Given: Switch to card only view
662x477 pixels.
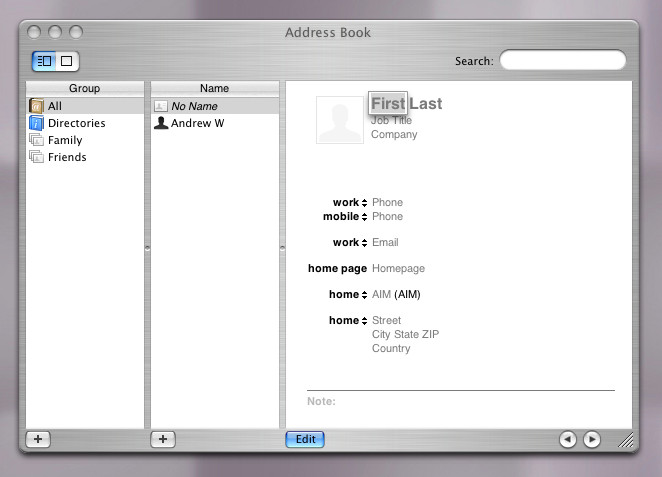Looking at the screenshot, I should coord(67,61).
